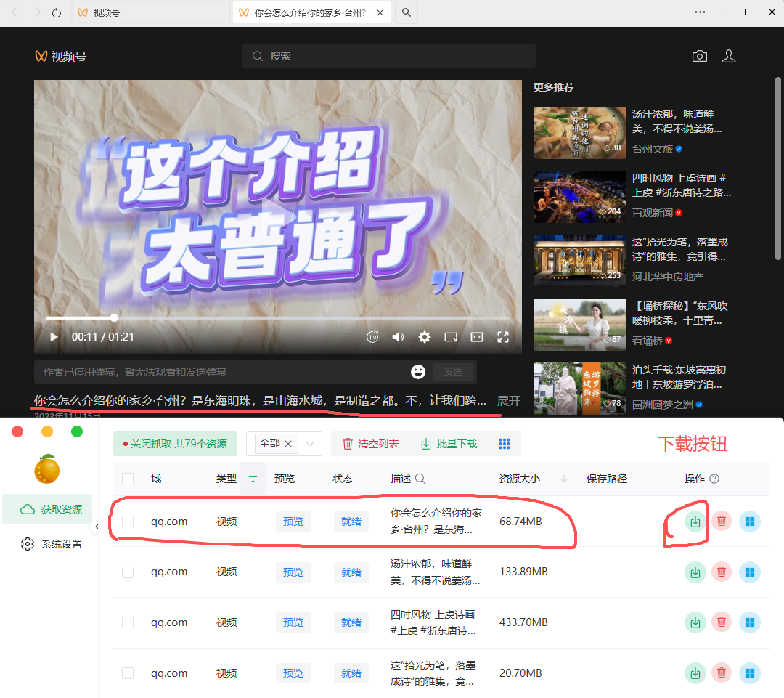Enter fullscreen mode on the video player

[x=503, y=336]
